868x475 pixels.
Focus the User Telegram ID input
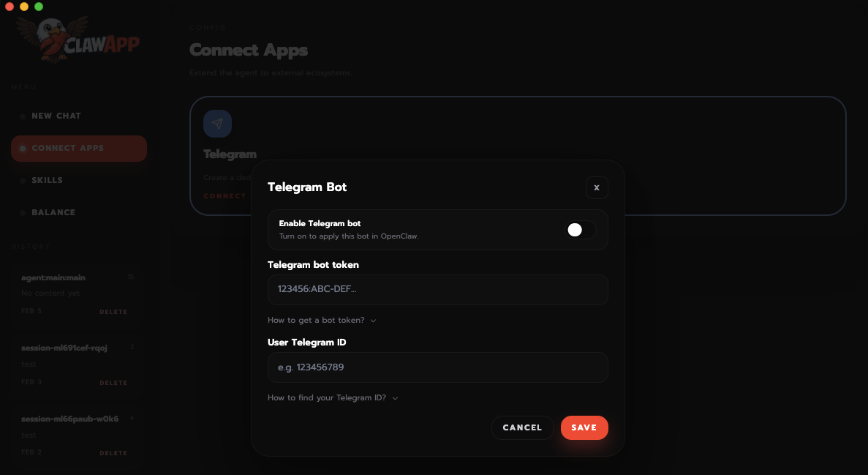tap(438, 367)
